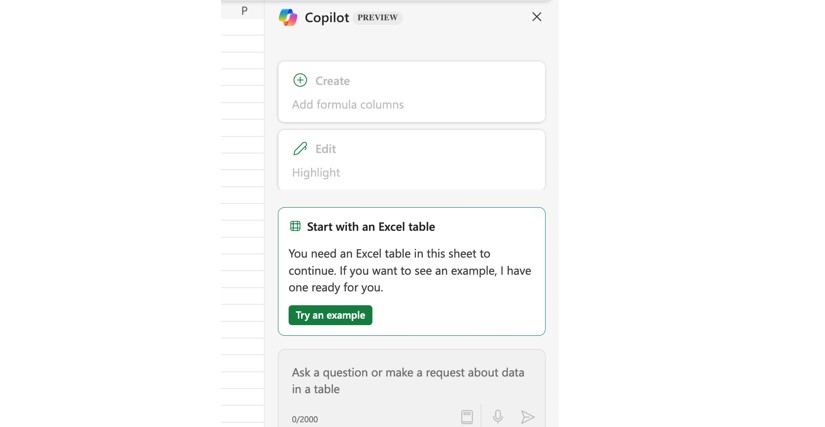Focus the Ask a question input box
This screenshot has height=427, width=825.
tap(410, 381)
